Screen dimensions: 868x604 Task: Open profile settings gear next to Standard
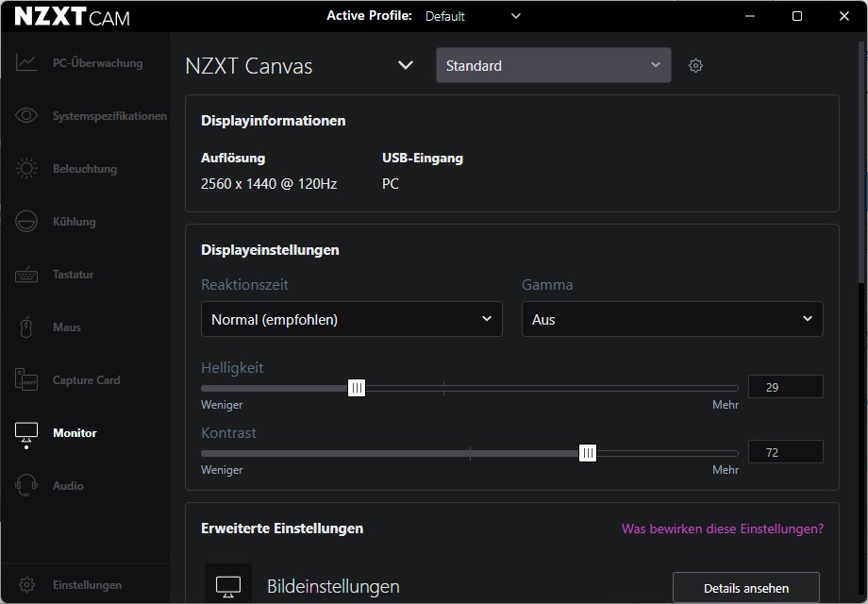[x=695, y=66]
